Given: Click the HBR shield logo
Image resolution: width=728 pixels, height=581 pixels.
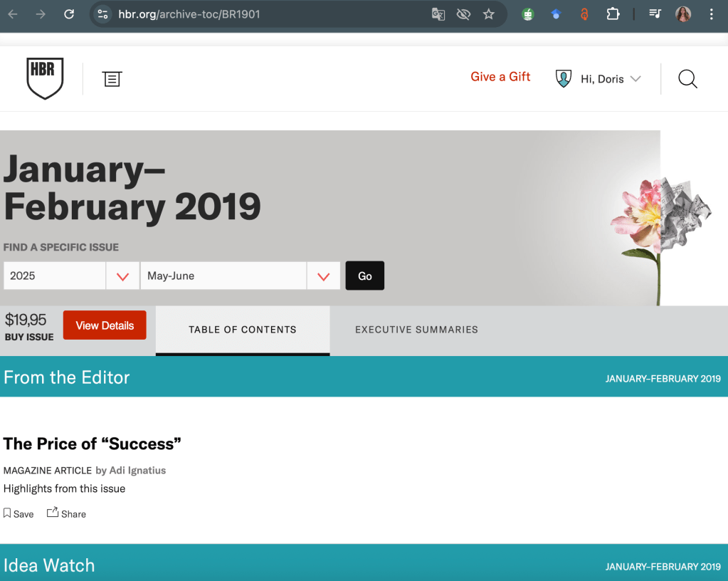Looking at the screenshot, I should point(45,78).
